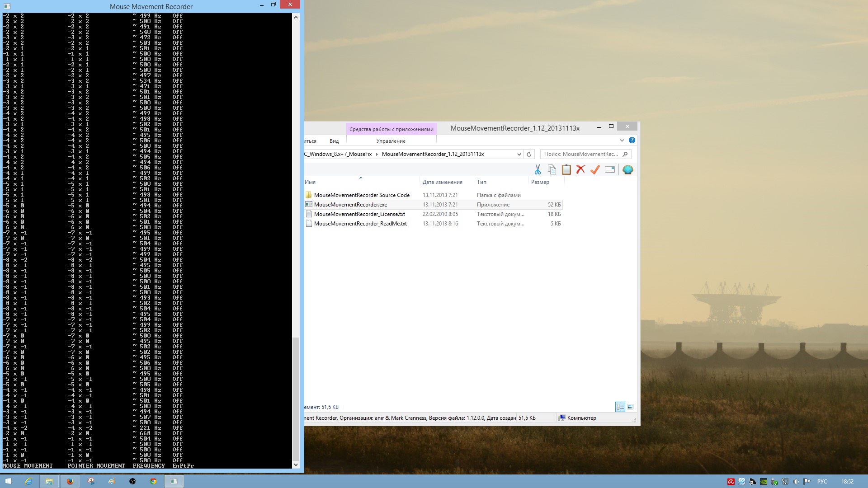This screenshot has width=868, height=488.
Task: Select the MouseMovementRecorder_ReadMe.txt file
Action: pos(360,224)
